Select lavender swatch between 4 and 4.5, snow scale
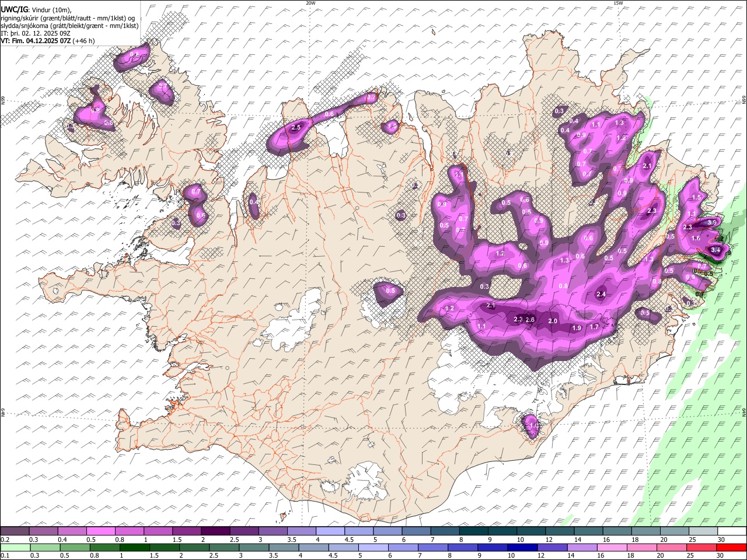 [x=330, y=531]
